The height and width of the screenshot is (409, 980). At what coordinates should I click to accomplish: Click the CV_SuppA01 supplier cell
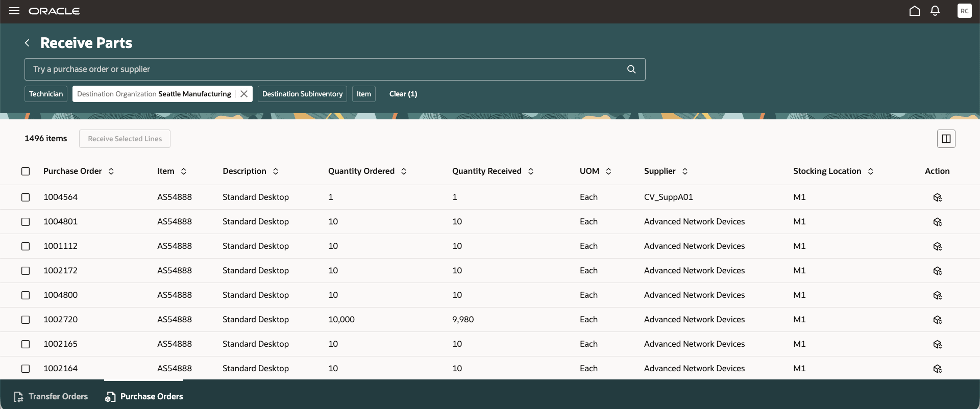[669, 197]
